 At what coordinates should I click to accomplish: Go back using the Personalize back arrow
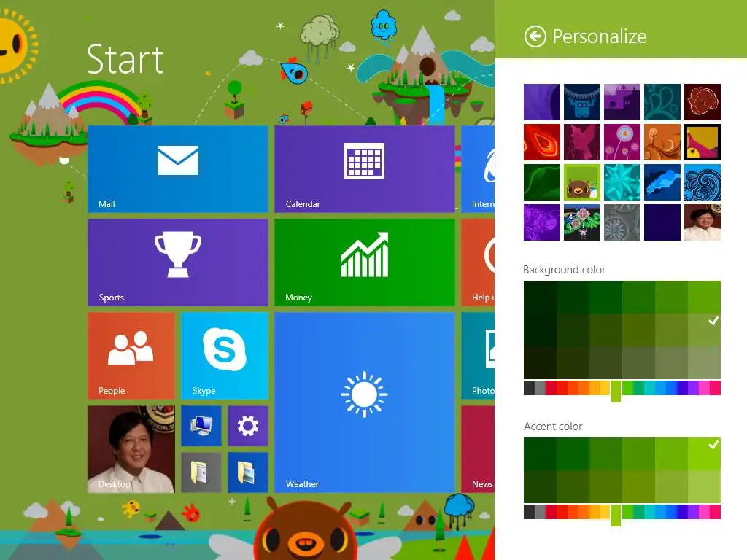point(535,36)
